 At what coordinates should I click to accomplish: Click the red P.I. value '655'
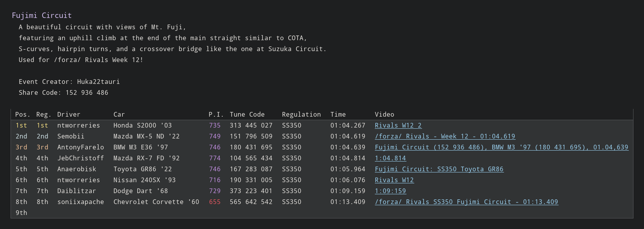pyautogui.click(x=215, y=202)
